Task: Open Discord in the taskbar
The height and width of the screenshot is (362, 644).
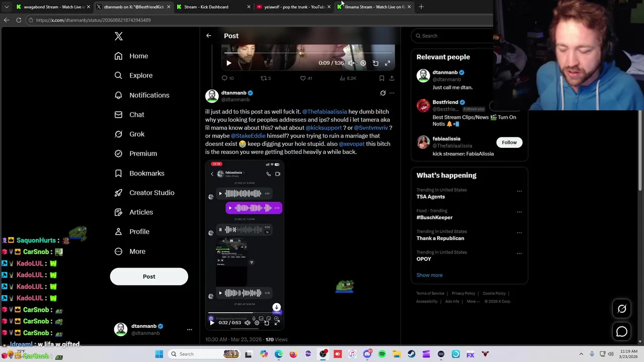Action: coord(367,354)
